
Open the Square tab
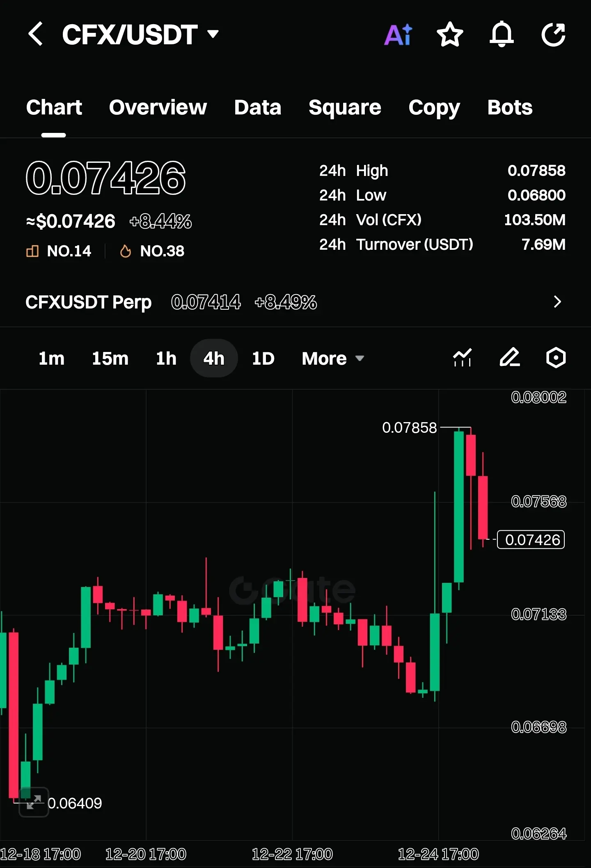(x=345, y=108)
